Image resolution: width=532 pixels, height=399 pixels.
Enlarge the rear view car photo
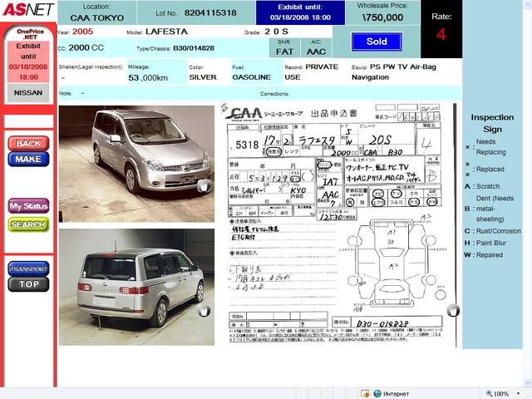point(136,287)
